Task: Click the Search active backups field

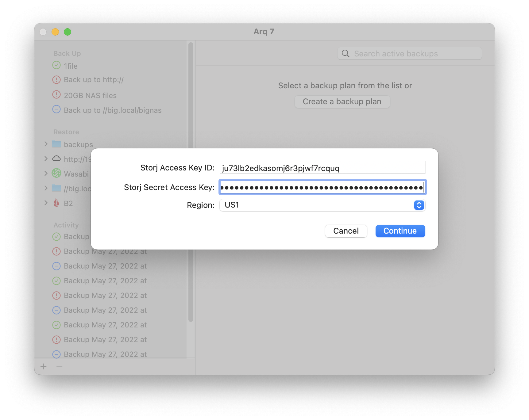Action: 409,54
